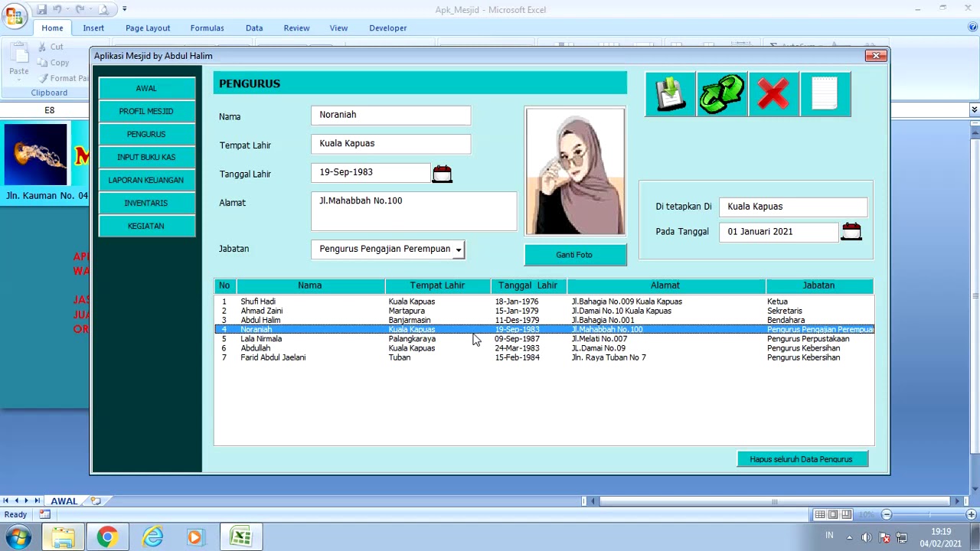The image size is (980, 551).
Task: Click the Jabatan column header
Action: pyautogui.click(x=819, y=285)
